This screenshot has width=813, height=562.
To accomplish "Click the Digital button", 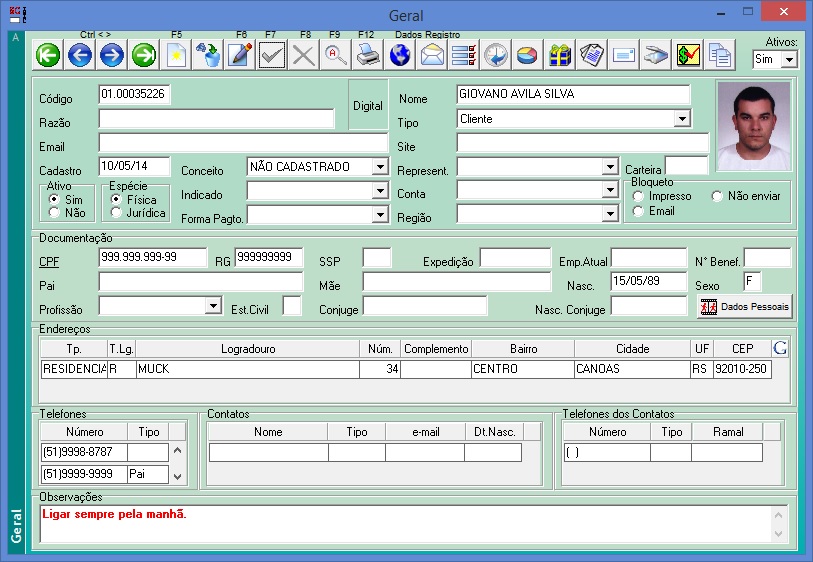I will coord(368,106).
